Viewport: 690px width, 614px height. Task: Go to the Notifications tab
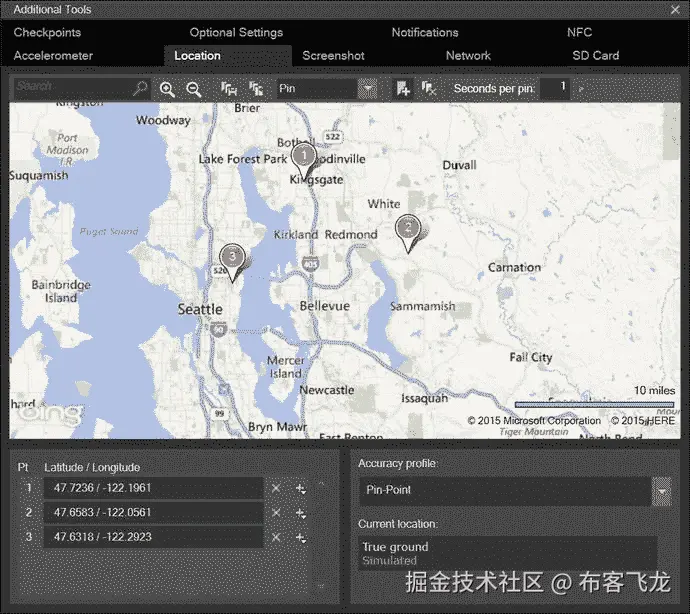(425, 32)
